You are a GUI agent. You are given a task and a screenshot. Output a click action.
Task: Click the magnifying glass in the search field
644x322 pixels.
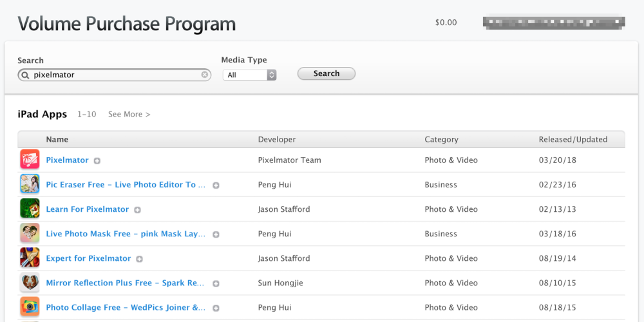[26, 75]
